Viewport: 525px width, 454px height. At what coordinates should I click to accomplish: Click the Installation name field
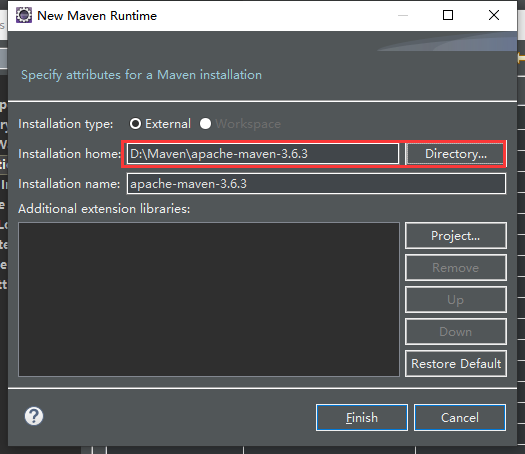point(316,183)
